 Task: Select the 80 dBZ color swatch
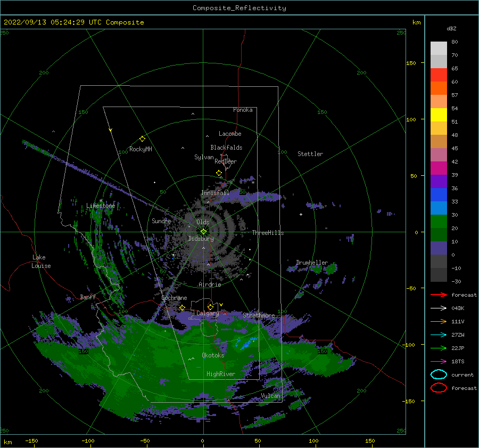coord(439,48)
